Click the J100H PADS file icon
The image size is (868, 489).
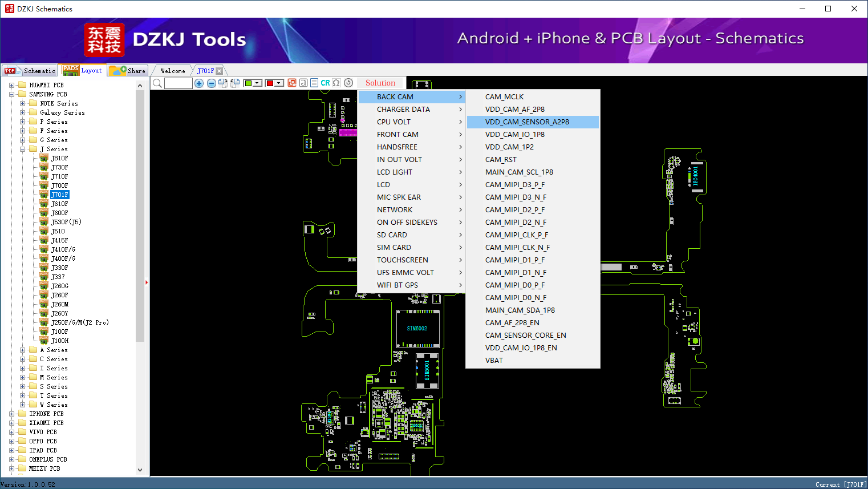click(x=44, y=340)
